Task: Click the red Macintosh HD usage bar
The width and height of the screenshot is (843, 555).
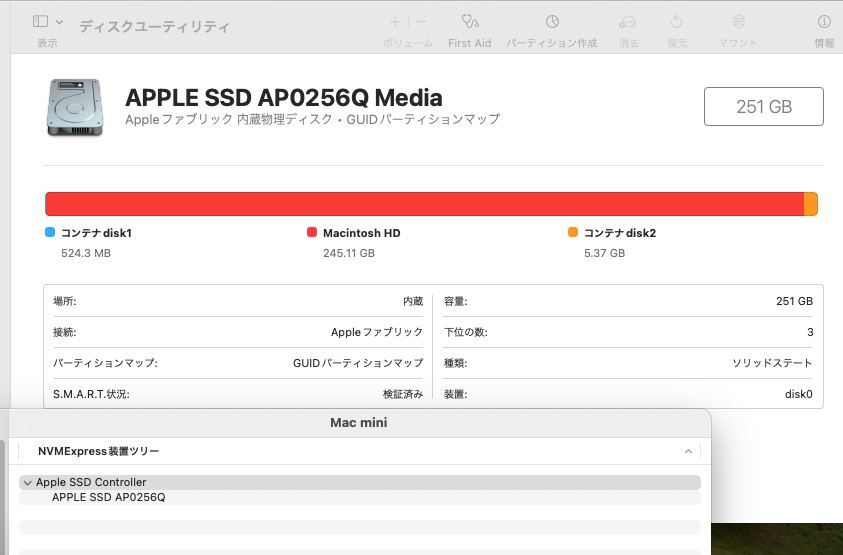Action: 424,204
